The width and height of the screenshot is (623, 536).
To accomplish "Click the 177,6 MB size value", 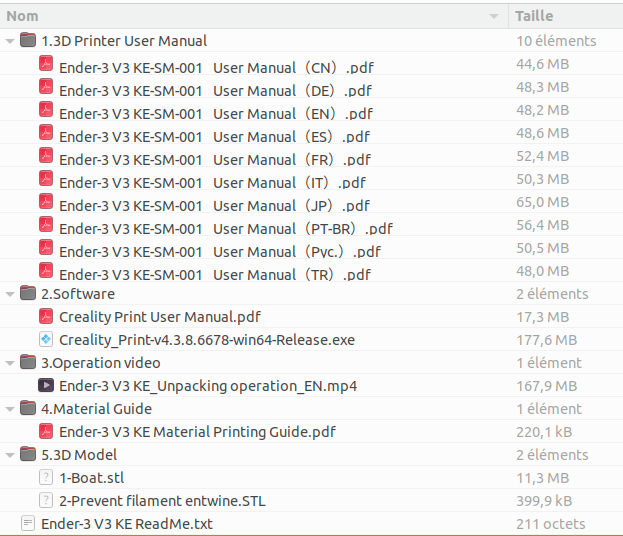I will [x=547, y=340].
